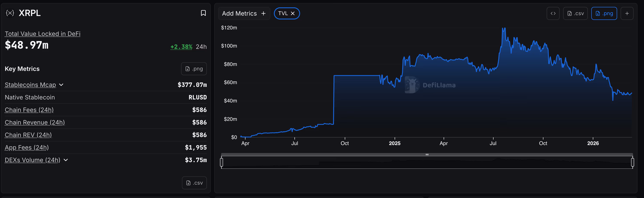Download Key Metrics as .png

tap(194, 69)
